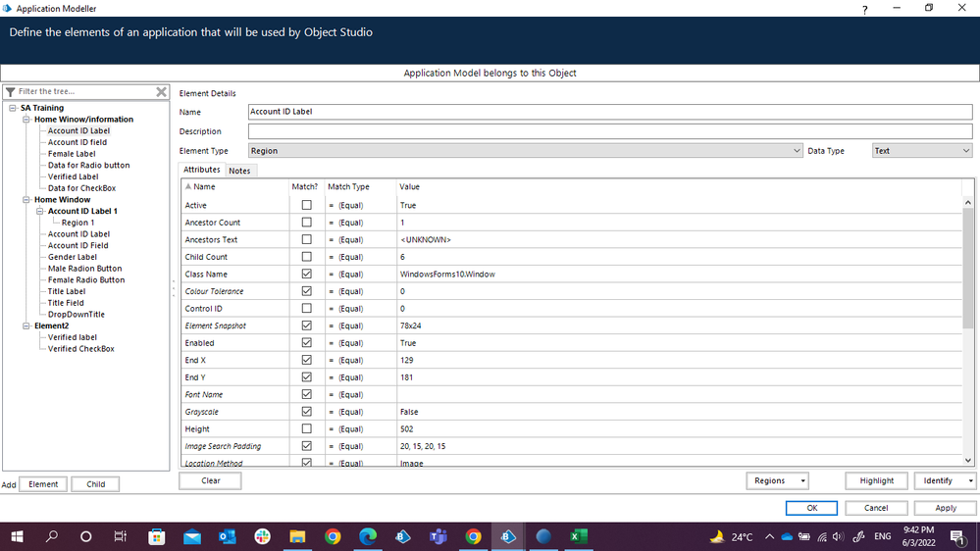The height and width of the screenshot is (551, 980).
Task: Open Microsoft Teams from the taskbar
Action: (438, 536)
